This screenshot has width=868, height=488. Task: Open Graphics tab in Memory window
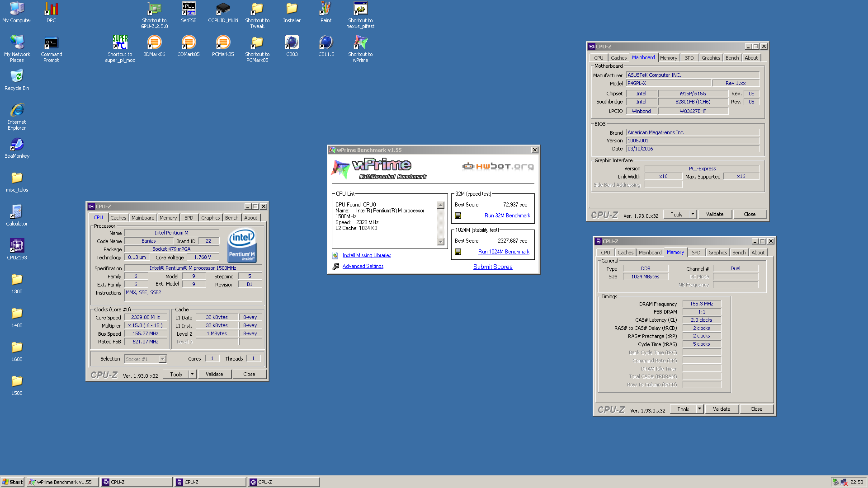tap(717, 253)
